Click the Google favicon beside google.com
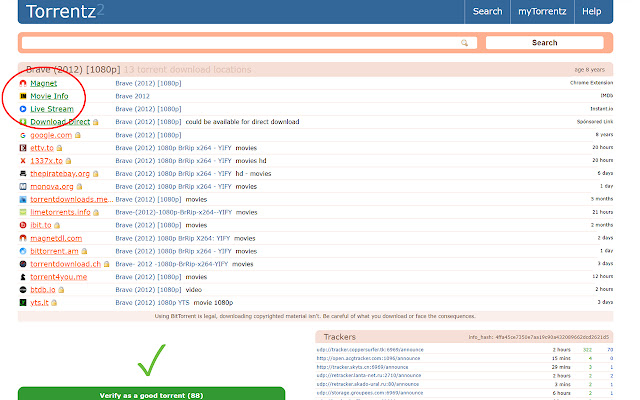The image size is (640, 400). pyautogui.click(x=23, y=135)
